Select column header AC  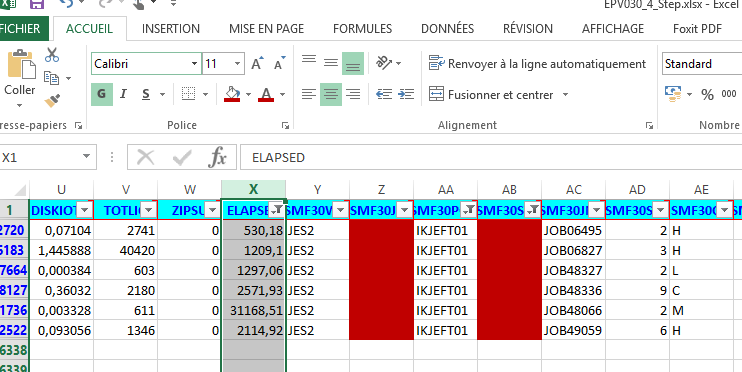[574, 190]
